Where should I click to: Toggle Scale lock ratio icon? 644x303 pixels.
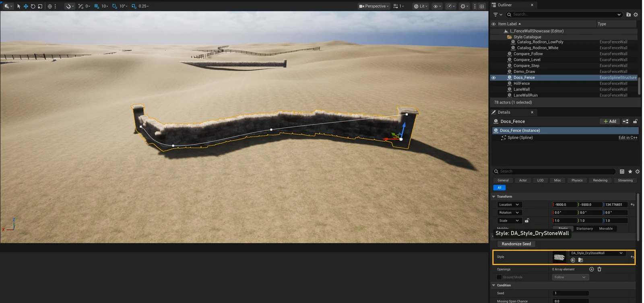pos(527,220)
